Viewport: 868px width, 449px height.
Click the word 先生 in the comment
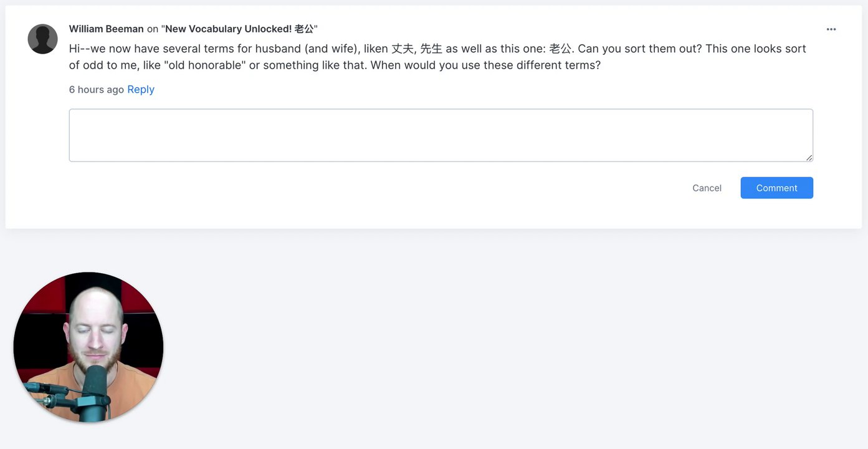(x=431, y=49)
